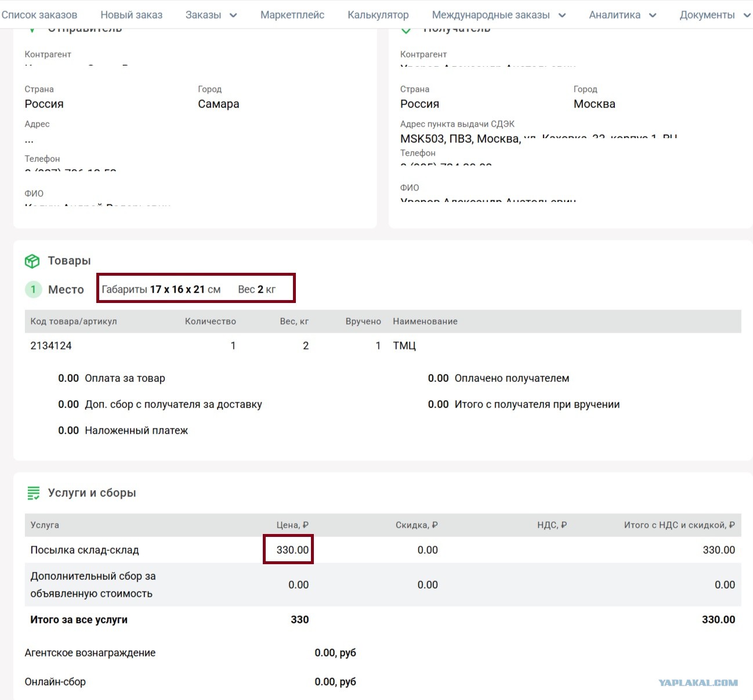
Task: Click Россия next to Москва
Action: 420,104
